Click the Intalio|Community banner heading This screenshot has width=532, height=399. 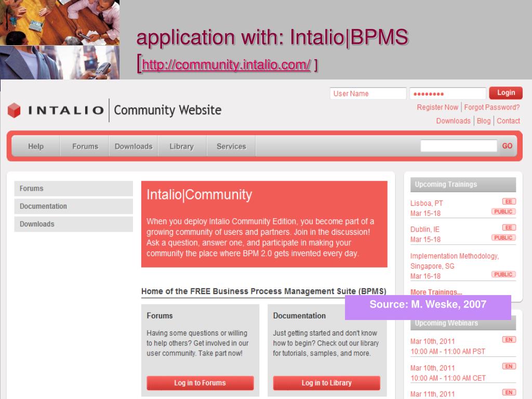(x=199, y=195)
